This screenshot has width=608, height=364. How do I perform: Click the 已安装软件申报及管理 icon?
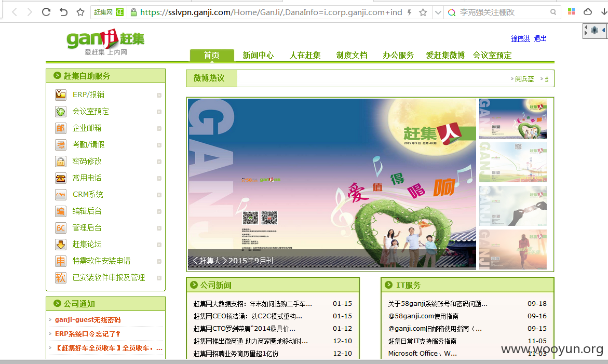(61, 278)
